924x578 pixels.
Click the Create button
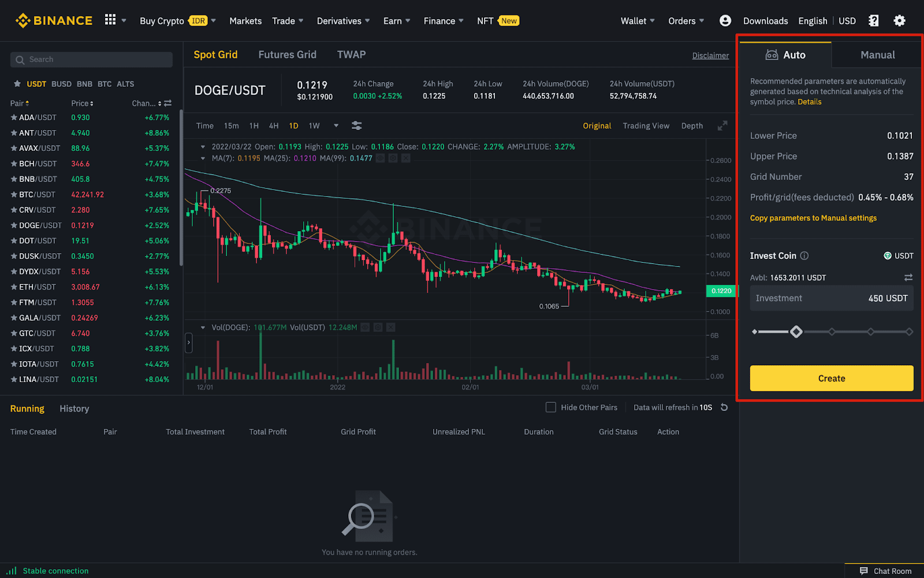(832, 378)
